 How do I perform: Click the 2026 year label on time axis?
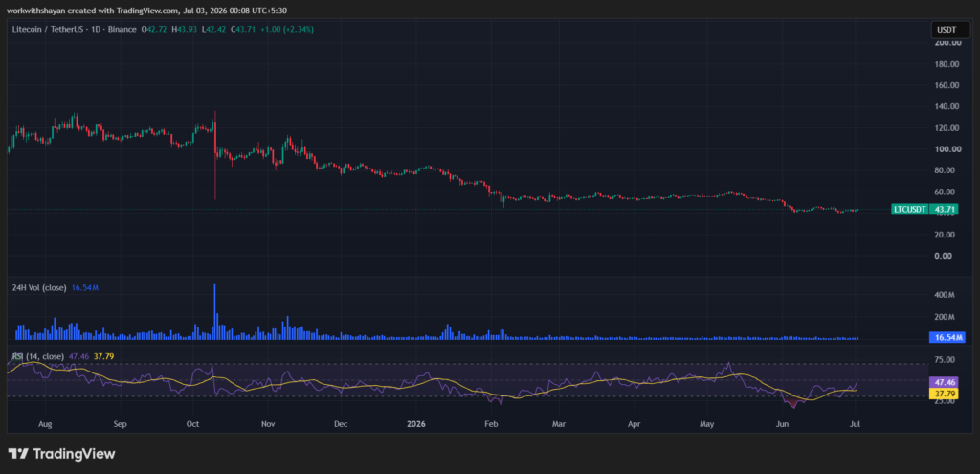tap(415, 424)
